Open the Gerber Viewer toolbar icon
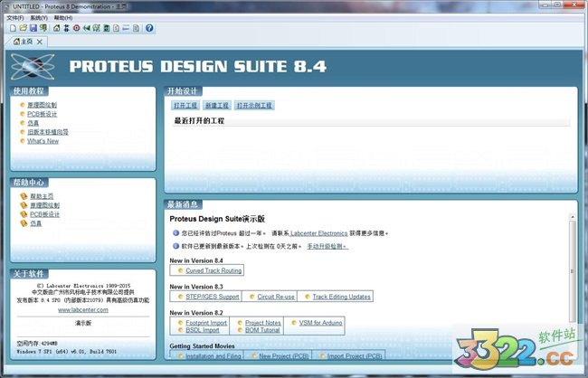The height and width of the screenshot is (378, 588). coord(97,28)
